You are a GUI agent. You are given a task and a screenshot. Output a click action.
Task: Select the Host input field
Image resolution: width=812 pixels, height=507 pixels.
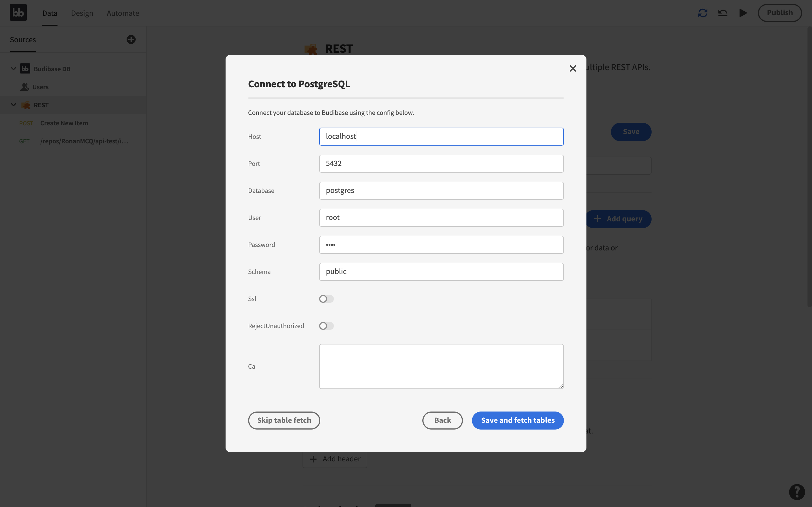click(441, 136)
